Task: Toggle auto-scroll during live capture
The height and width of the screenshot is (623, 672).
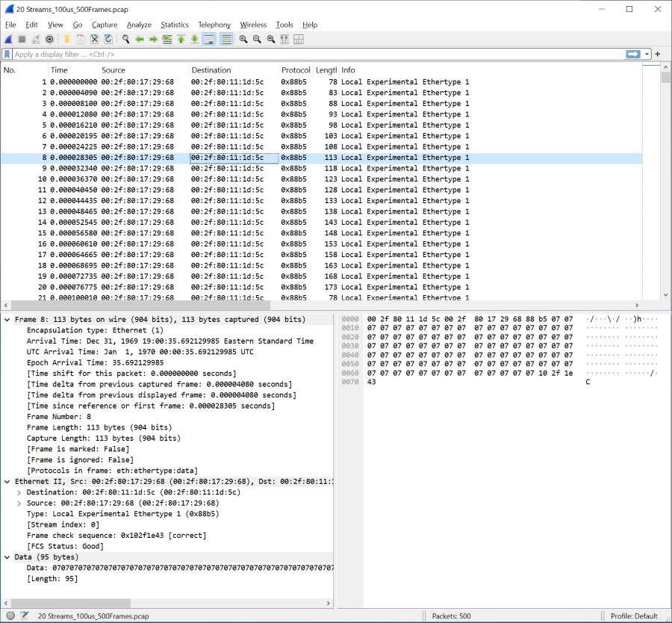Action: 209,39
